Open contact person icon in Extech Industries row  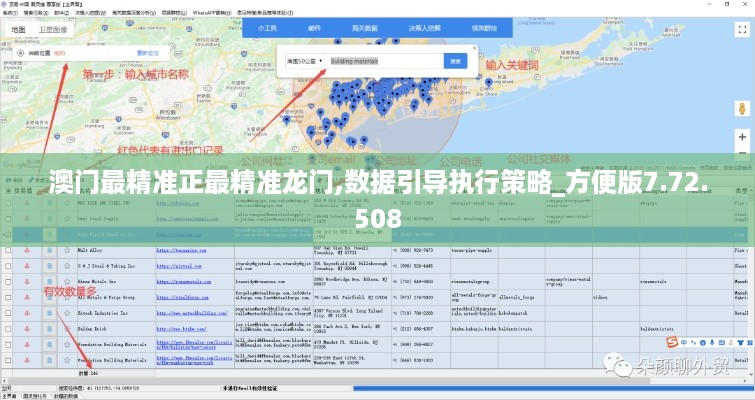click(49, 313)
